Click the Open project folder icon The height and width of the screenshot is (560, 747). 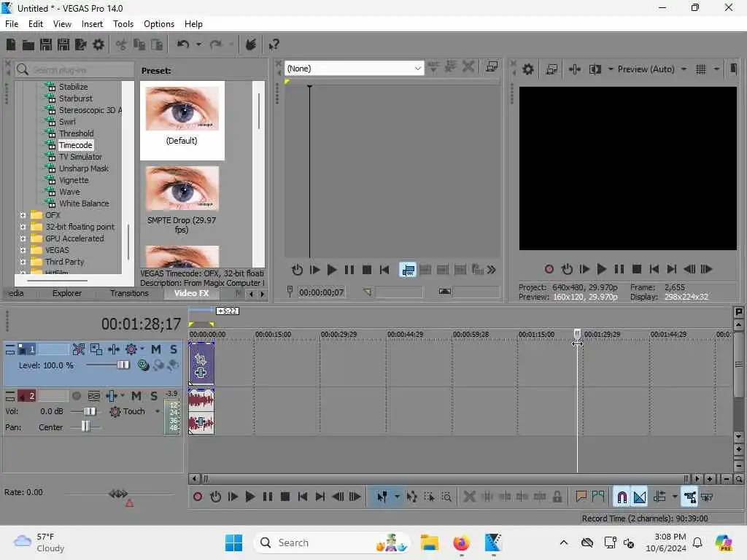pyautogui.click(x=28, y=44)
